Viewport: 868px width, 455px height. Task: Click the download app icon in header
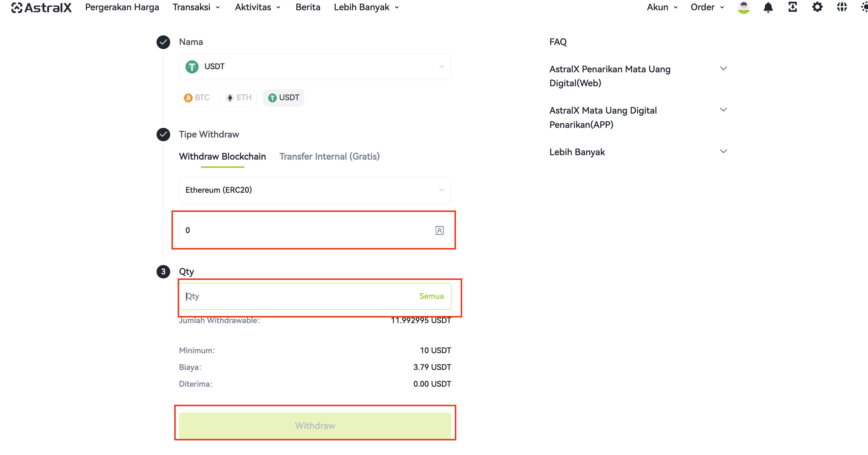[x=793, y=7]
